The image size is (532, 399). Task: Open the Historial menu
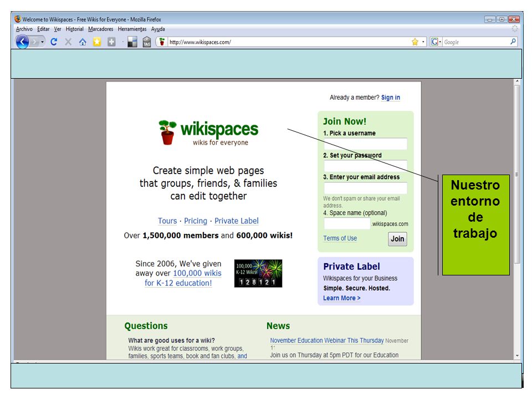[75, 29]
